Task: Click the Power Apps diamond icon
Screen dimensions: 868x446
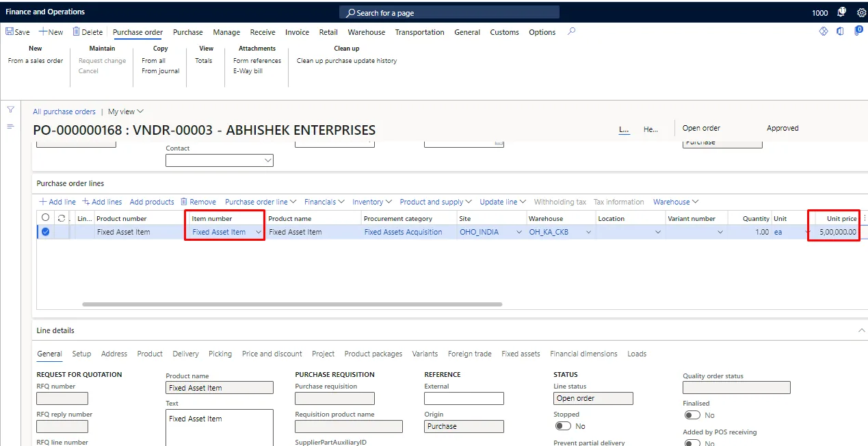Action: [824, 31]
